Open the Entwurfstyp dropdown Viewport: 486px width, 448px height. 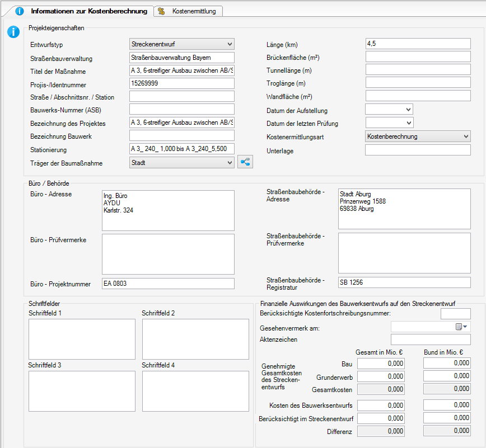coord(181,44)
